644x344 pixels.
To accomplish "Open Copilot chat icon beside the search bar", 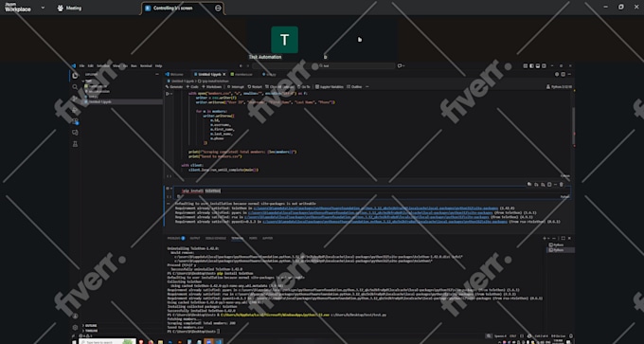I will [x=400, y=65].
